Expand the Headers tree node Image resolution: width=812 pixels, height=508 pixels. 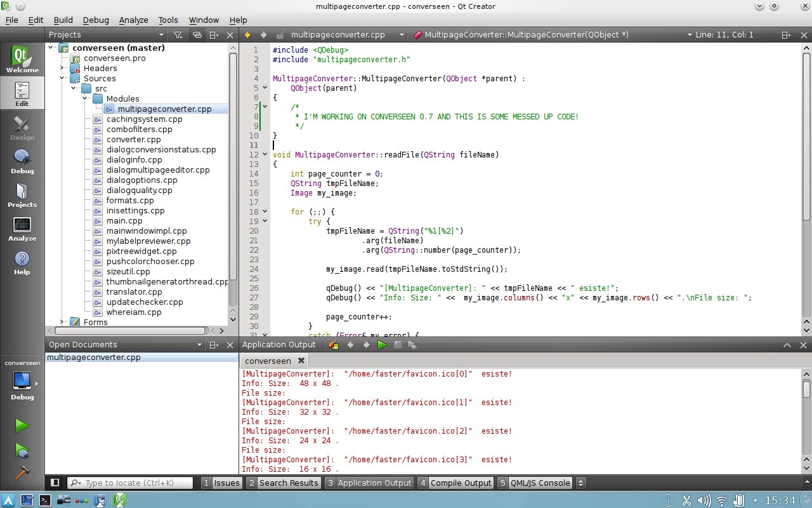point(62,68)
